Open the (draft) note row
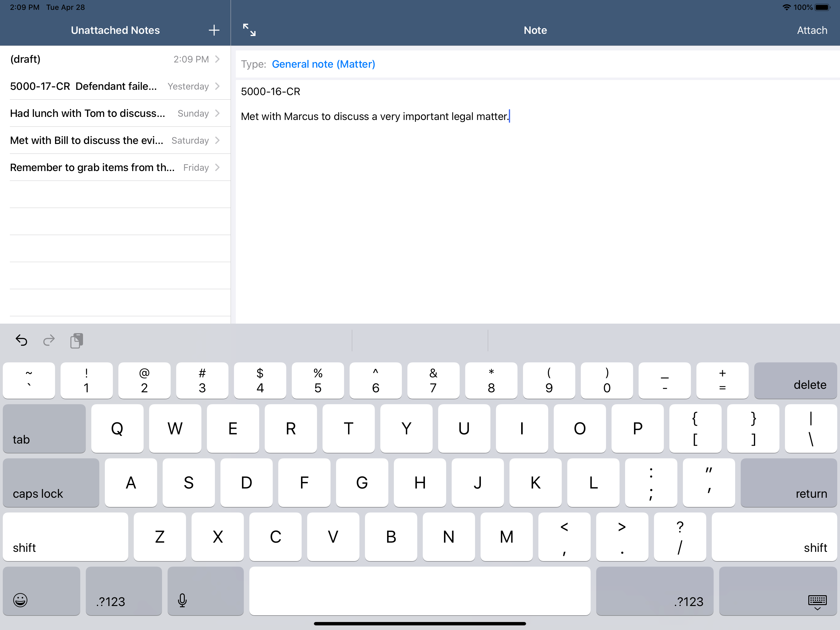 click(x=115, y=59)
